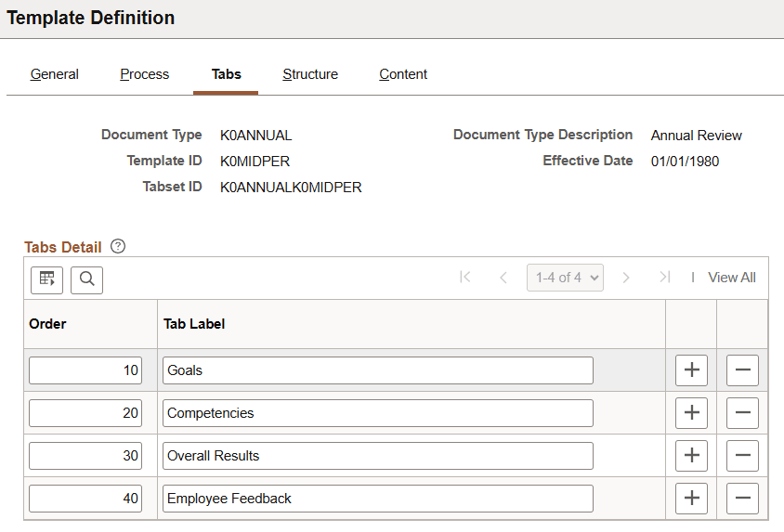This screenshot has width=784, height=532.
Task: Open the Process tab
Action: [145, 74]
